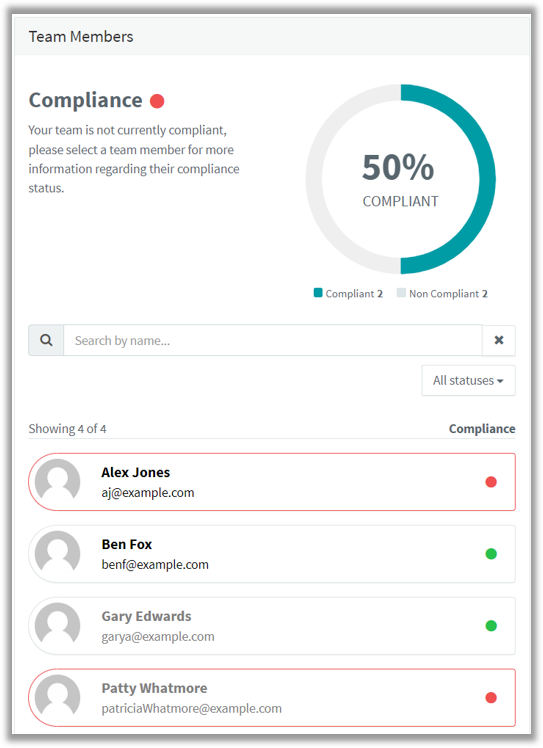Click Patty Whatmore's red compliance indicator
Viewport: 543px width, 748px height.
[x=491, y=697]
